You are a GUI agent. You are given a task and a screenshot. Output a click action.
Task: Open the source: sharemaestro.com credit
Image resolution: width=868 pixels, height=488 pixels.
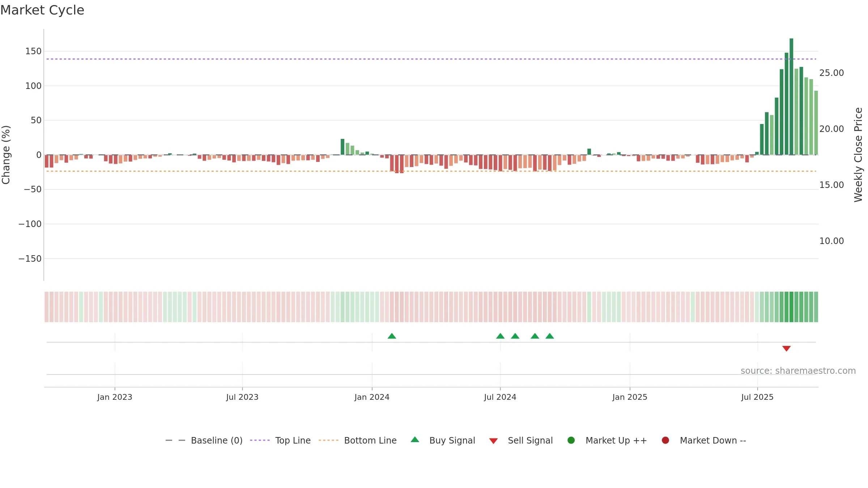(798, 371)
